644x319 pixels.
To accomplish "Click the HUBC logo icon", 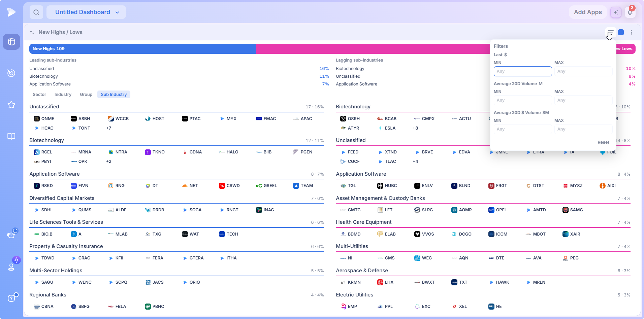I will pyautogui.click(x=380, y=186).
